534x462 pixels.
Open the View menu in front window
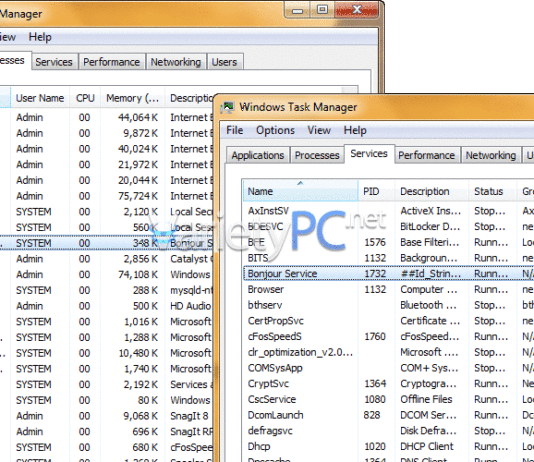(x=319, y=130)
